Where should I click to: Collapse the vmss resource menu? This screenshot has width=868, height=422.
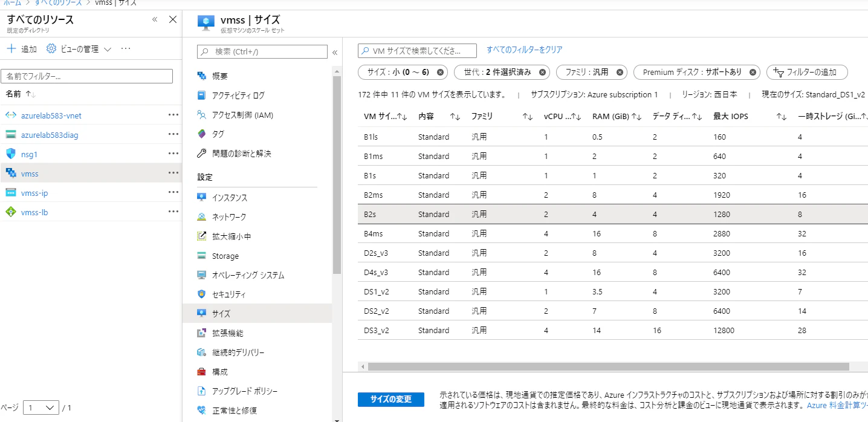point(334,53)
